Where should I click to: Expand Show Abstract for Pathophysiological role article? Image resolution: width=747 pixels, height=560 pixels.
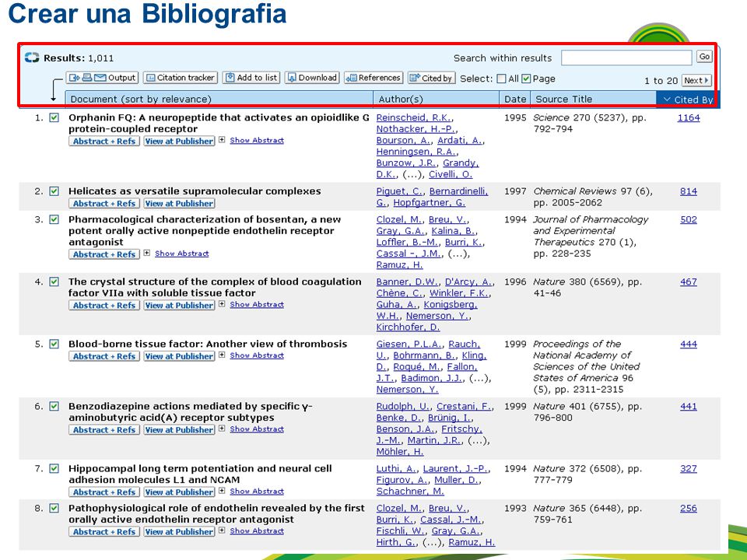256,531
